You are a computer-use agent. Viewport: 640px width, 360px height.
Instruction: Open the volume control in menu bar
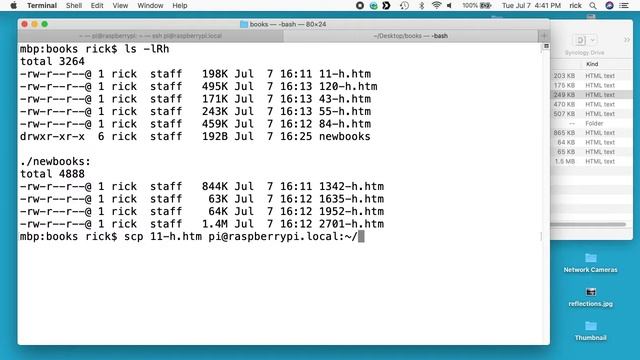pyautogui.click(x=449, y=5)
